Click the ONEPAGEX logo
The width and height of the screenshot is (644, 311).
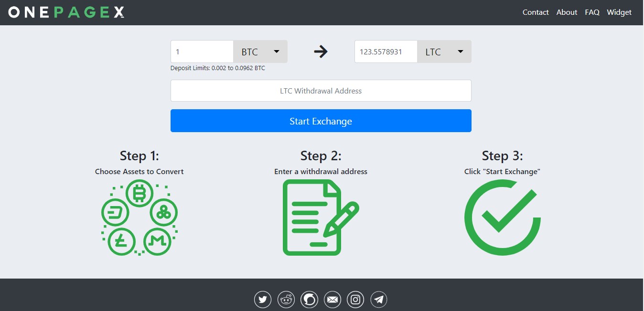click(66, 12)
